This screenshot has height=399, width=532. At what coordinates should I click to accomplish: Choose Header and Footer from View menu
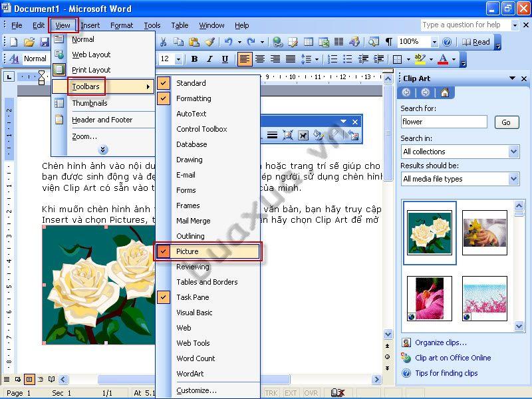point(103,120)
